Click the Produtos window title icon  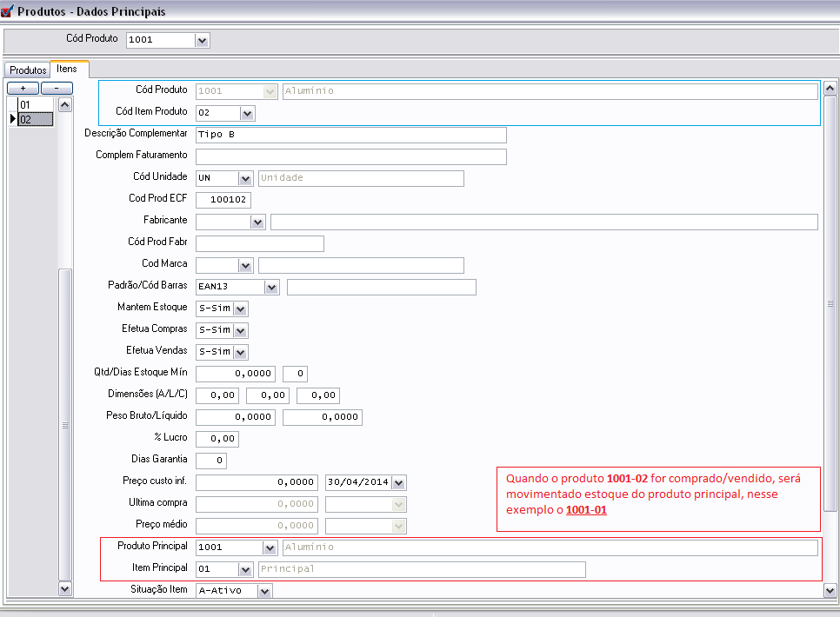8,11
